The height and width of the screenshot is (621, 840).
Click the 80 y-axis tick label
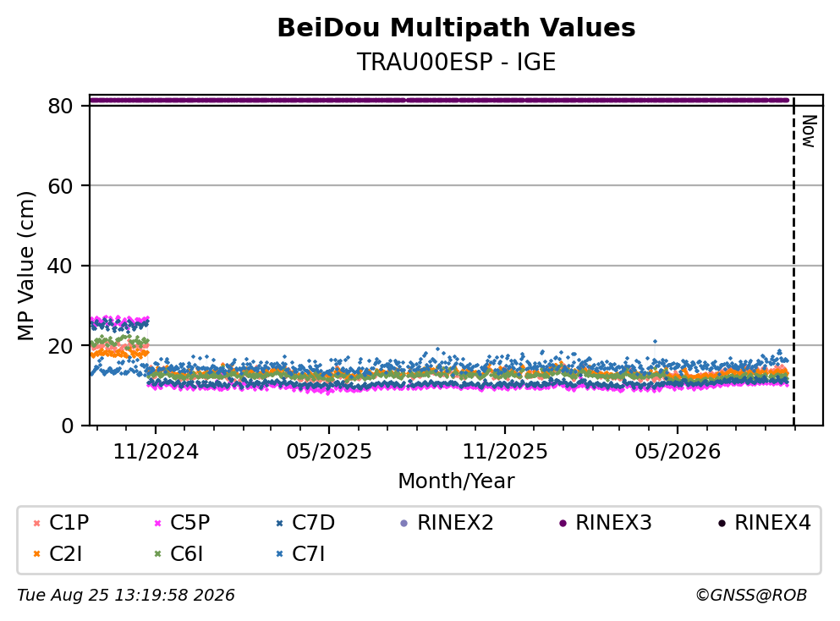pyautogui.click(x=60, y=106)
